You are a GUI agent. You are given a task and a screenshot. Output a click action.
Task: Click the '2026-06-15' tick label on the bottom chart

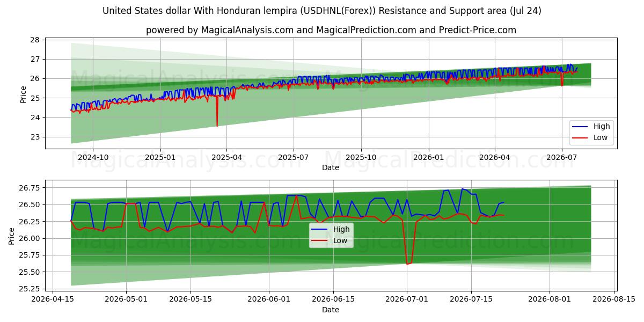[x=333, y=299]
